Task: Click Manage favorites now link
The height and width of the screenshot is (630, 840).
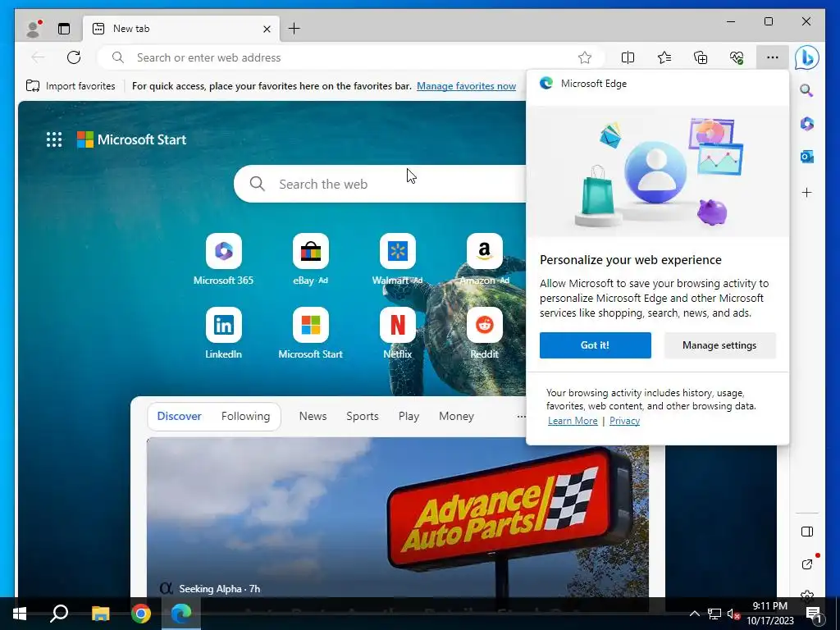Action: click(466, 85)
